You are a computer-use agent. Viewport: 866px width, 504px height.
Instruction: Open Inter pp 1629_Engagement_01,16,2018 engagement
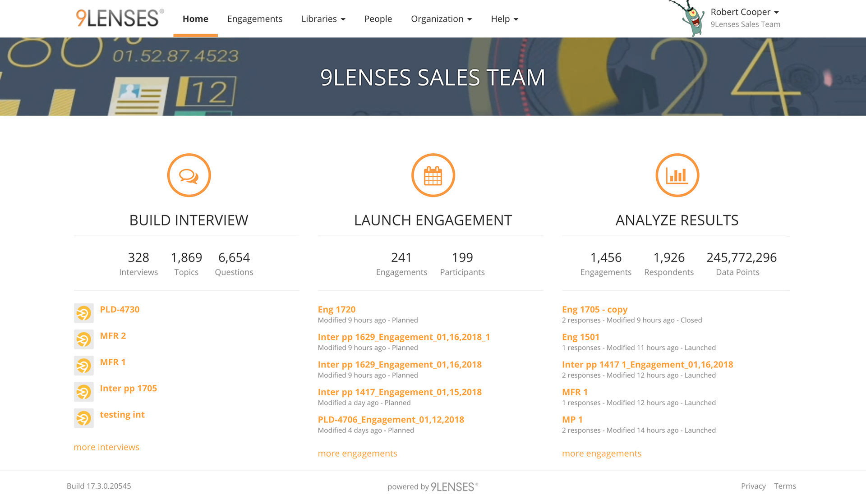400,364
